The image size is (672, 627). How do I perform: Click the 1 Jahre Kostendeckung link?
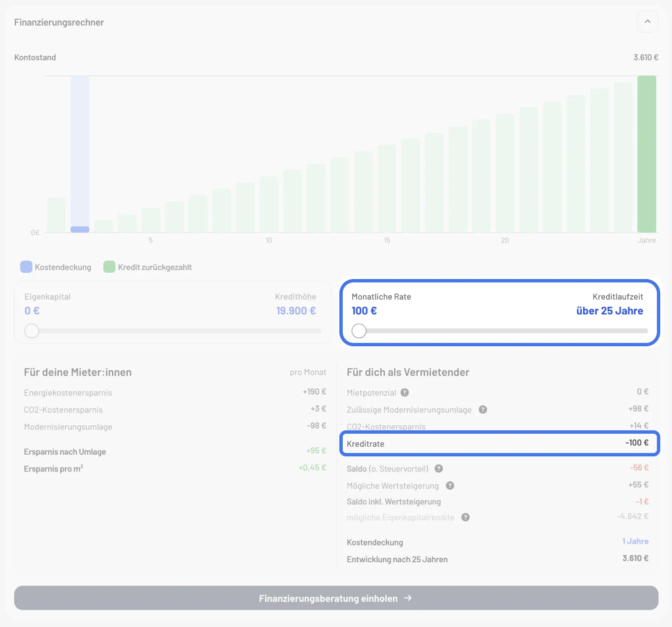pos(635,541)
